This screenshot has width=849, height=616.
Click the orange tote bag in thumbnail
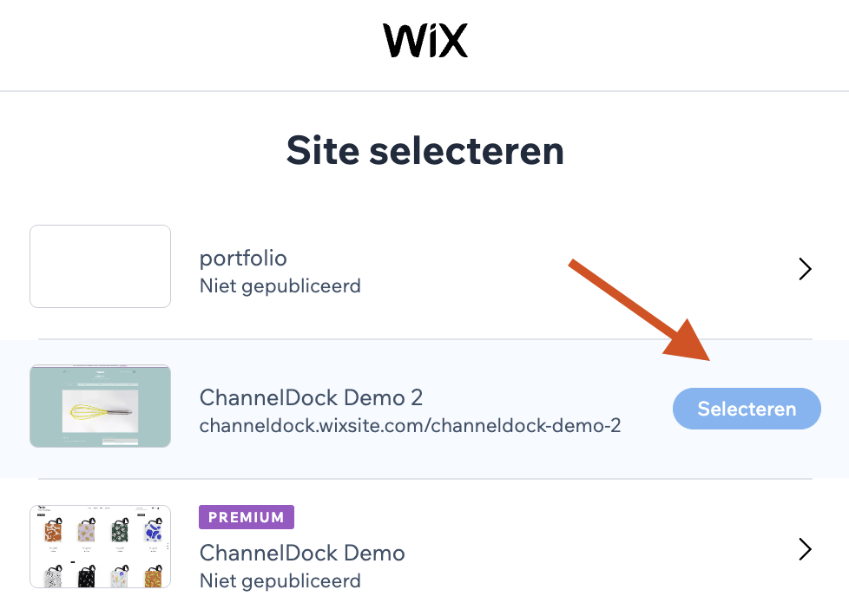[x=53, y=531]
